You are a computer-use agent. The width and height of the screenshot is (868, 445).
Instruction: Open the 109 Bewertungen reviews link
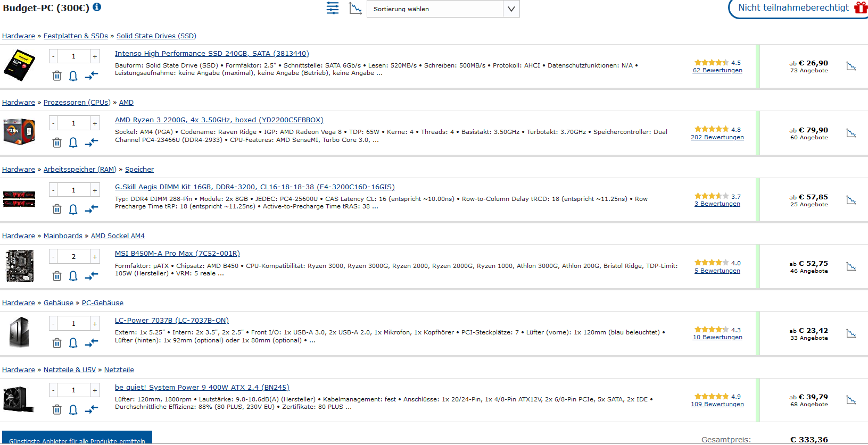pyautogui.click(x=717, y=404)
